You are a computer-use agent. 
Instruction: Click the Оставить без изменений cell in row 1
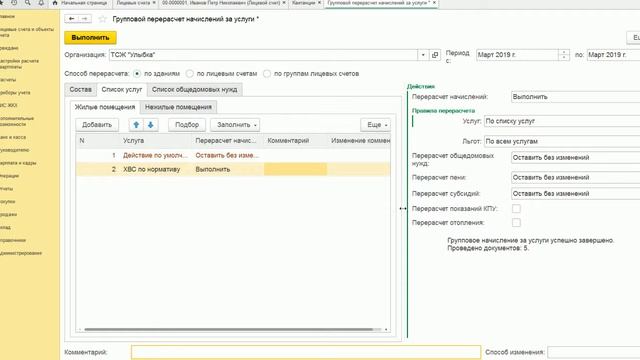[x=227, y=156]
